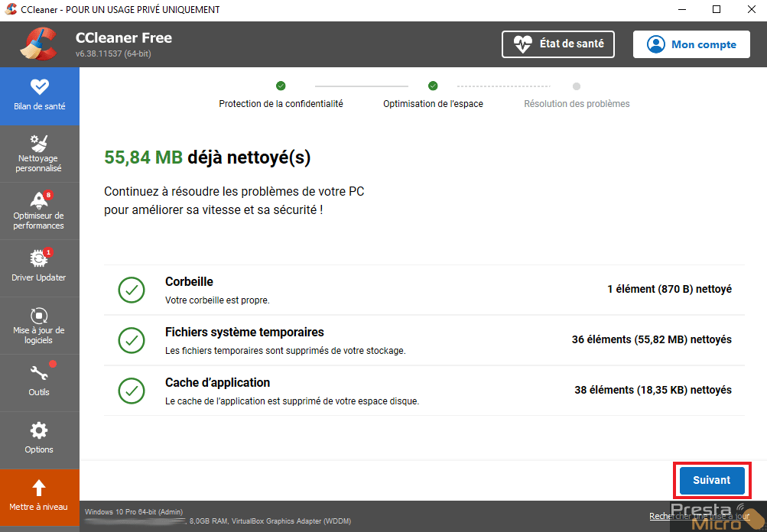Screen dimensions: 767x532
Task: Open the Mon compte button
Action: tap(691, 44)
